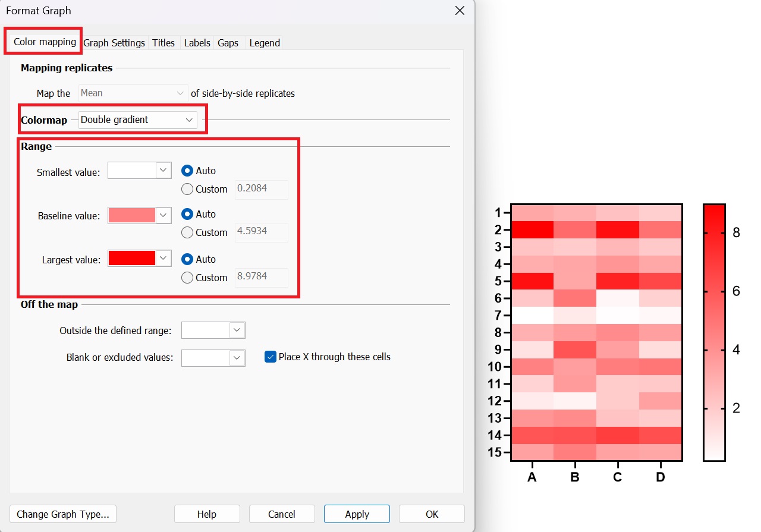Expand the Colormap dropdown
Screen dimensions: 761x532
[137, 119]
